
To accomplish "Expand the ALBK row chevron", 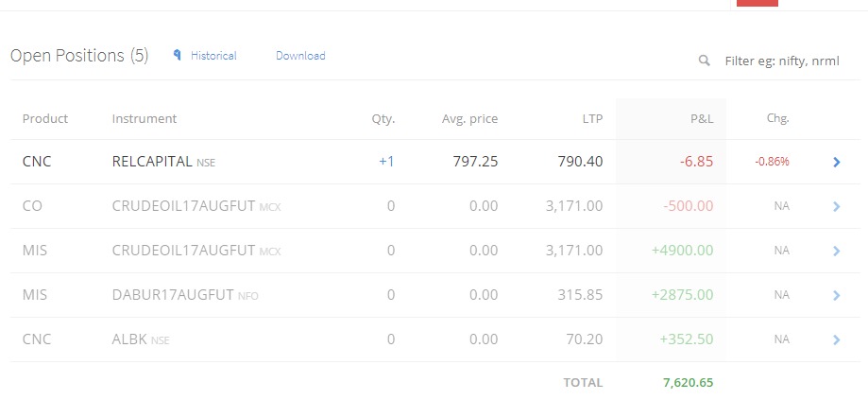I will (x=837, y=339).
